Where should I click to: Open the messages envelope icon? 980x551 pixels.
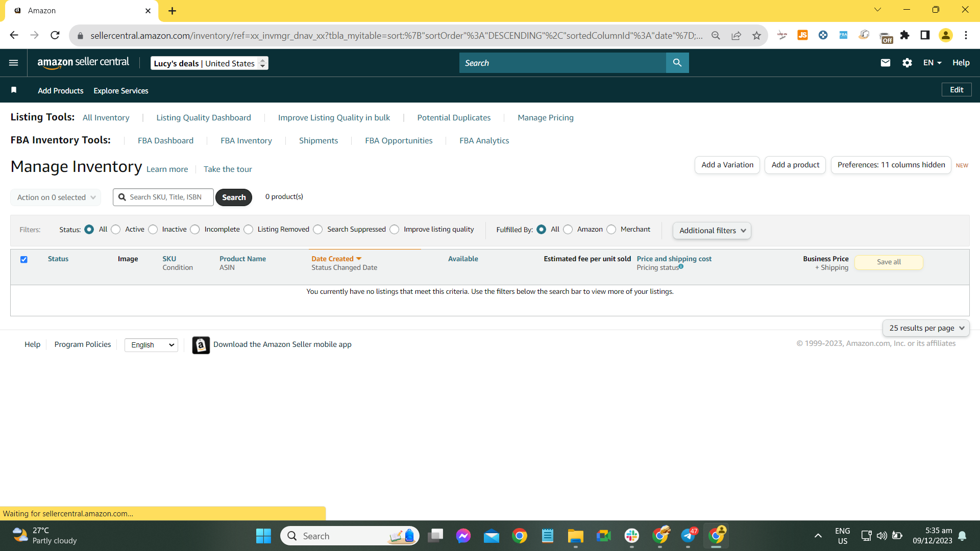coord(886,63)
